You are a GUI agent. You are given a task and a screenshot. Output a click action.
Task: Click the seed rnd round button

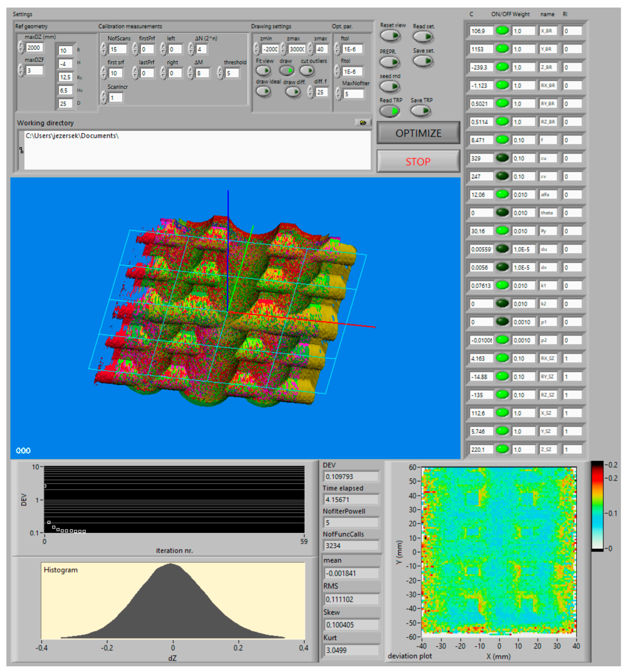(x=390, y=86)
